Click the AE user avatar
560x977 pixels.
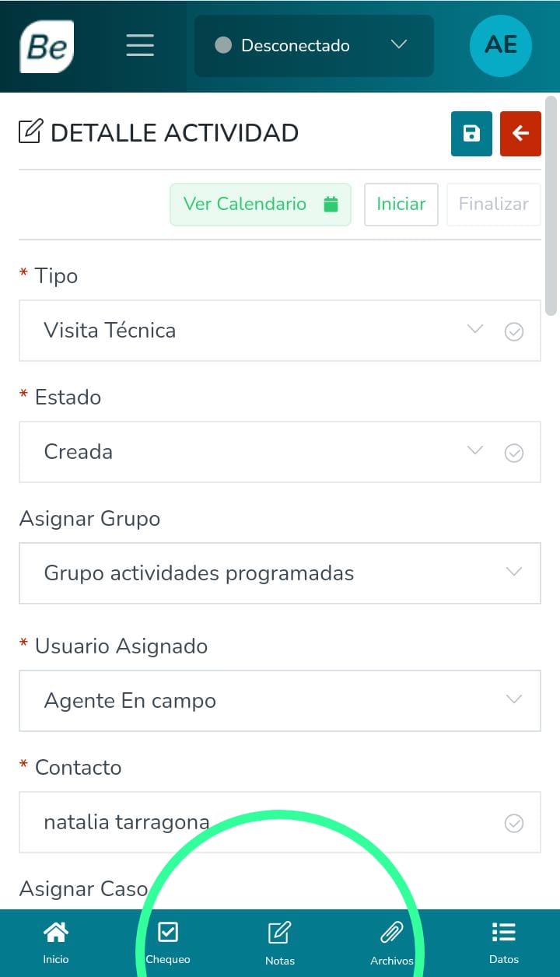click(500, 46)
